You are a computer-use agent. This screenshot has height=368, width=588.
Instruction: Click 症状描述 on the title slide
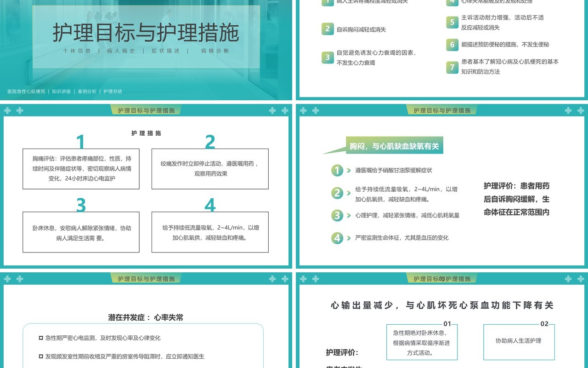[x=165, y=51]
